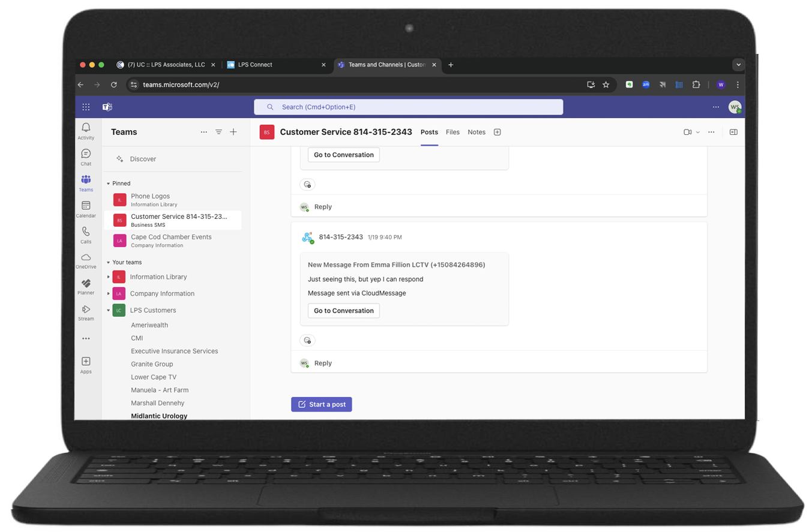Reload the Teams page

point(114,85)
